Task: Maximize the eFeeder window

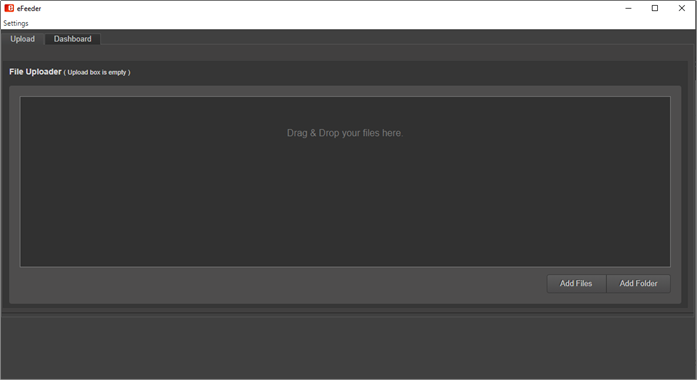Action: coord(655,8)
